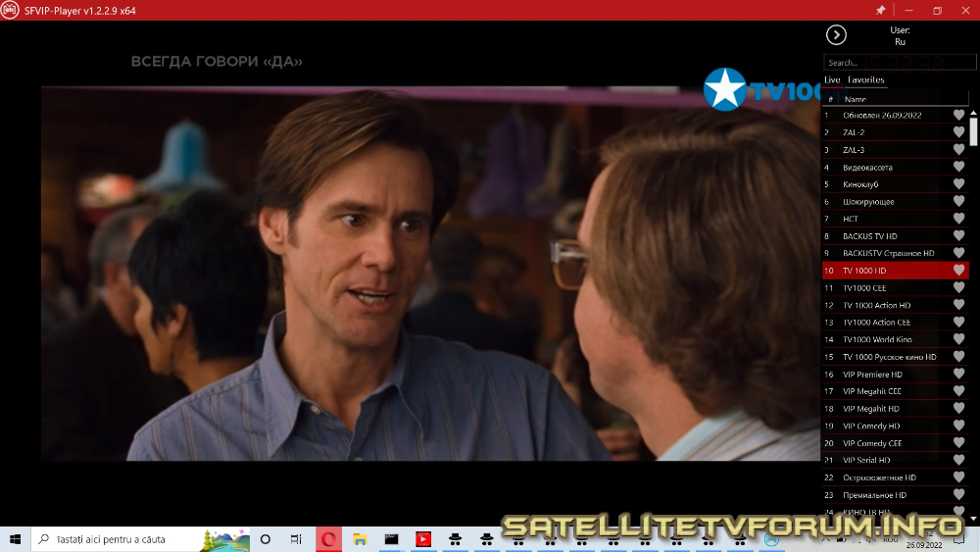The image size is (980, 552).
Task: Select Премиальное HD channel
Action: 895,494
